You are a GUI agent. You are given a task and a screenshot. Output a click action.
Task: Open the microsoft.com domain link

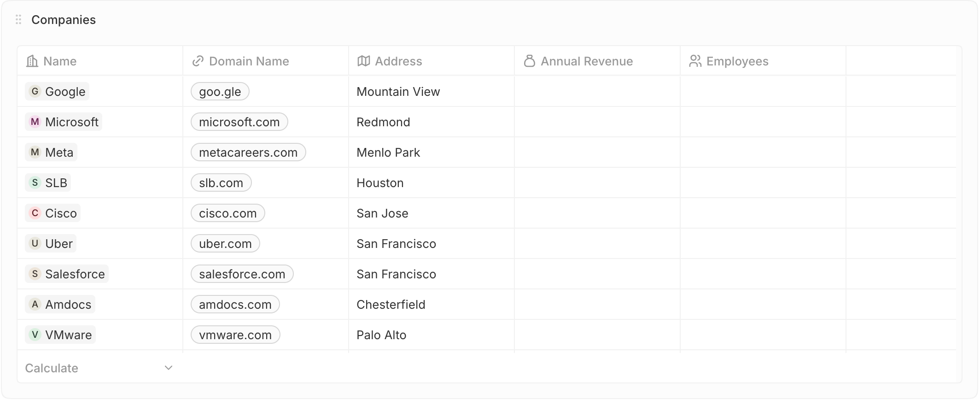point(239,122)
